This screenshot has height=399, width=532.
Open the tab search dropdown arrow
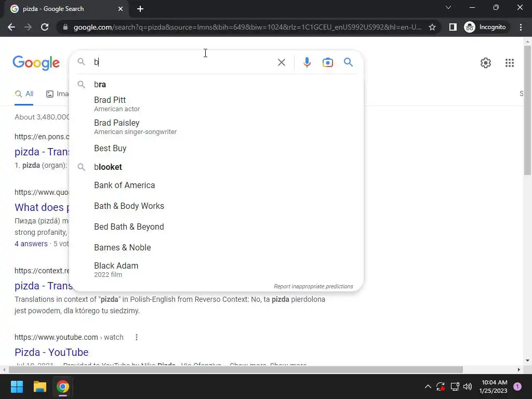click(x=448, y=7)
